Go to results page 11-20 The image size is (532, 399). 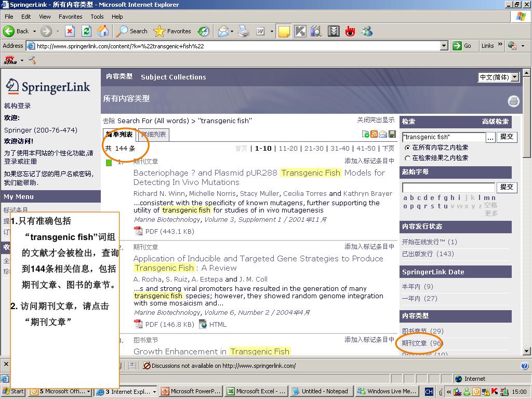(x=288, y=148)
